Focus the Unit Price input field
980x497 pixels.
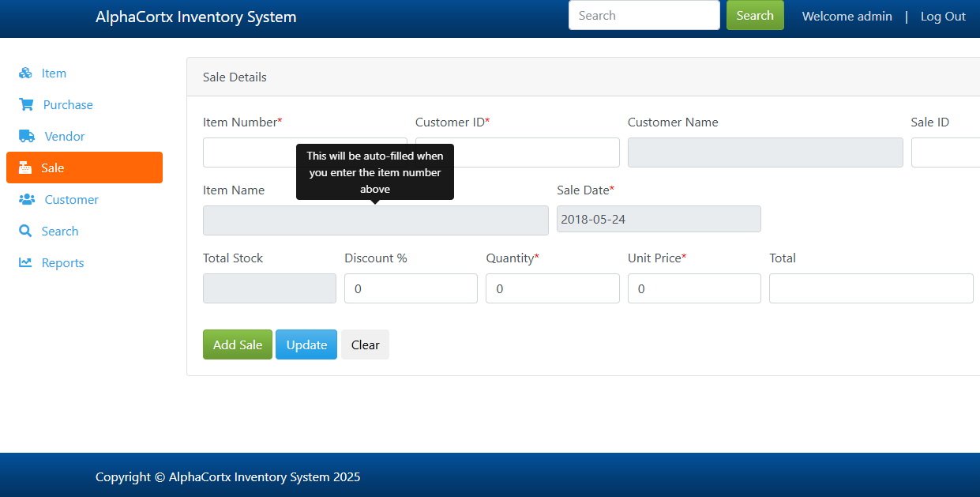pyautogui.click(x=694, y=288)
